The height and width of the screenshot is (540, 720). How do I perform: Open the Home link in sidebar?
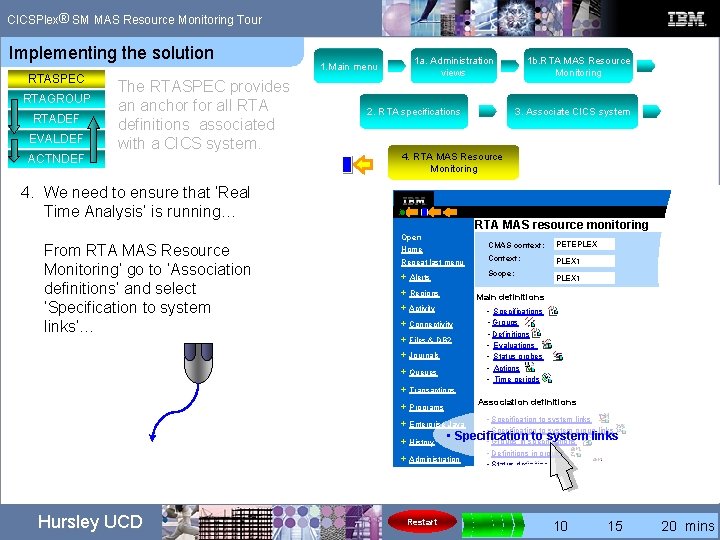[x=411, y=249]
